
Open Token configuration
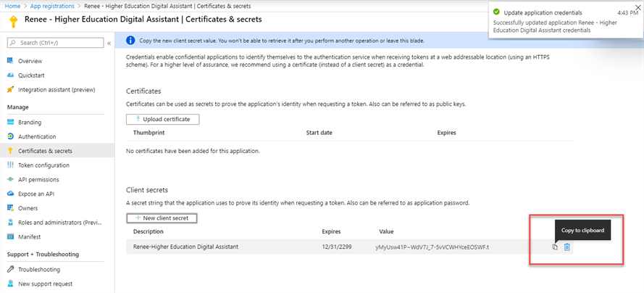(43, 165)
